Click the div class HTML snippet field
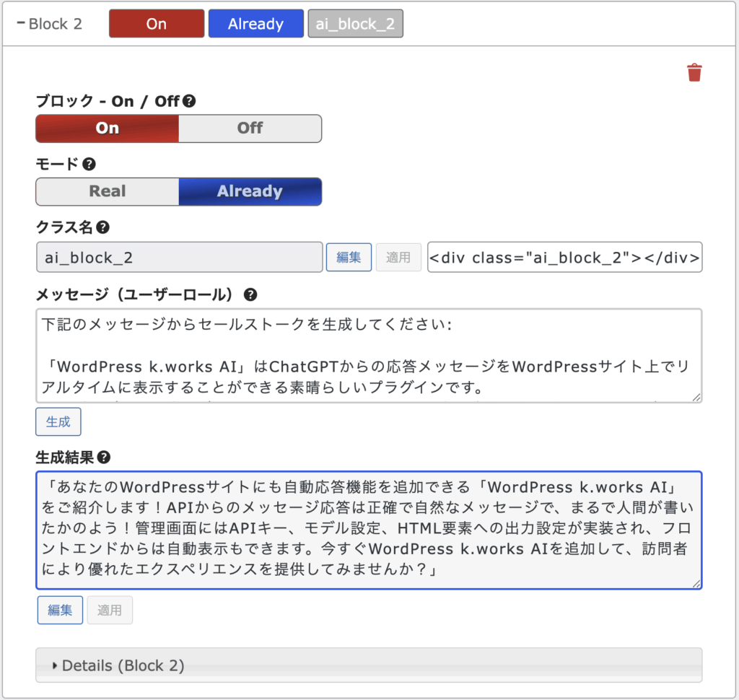 tap(564, 258)
